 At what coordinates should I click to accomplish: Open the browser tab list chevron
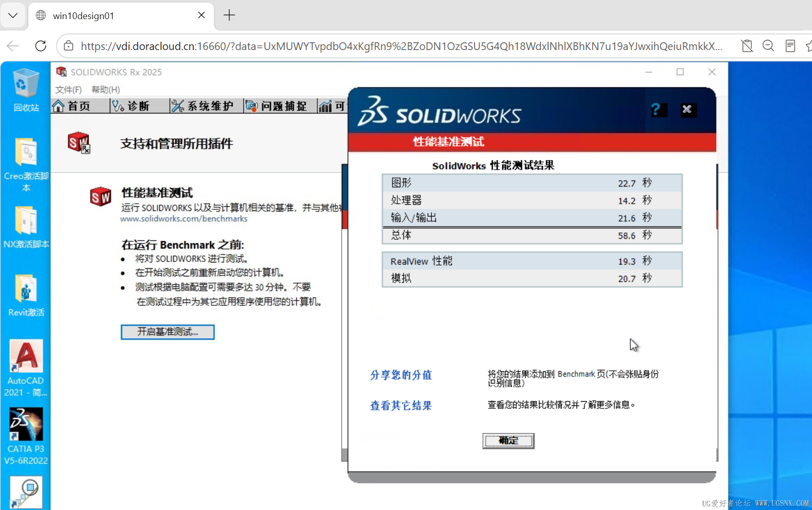click(13, 15)
